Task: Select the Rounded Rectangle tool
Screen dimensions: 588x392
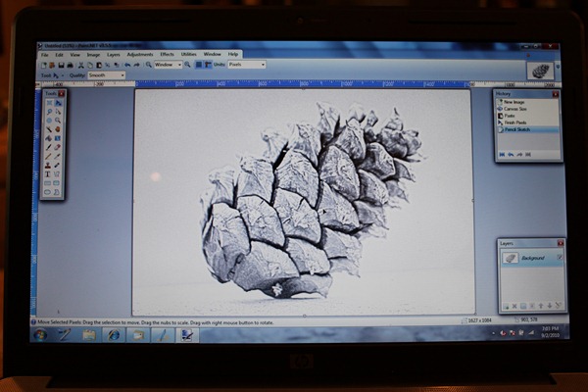Action: [x=57, y=183]
